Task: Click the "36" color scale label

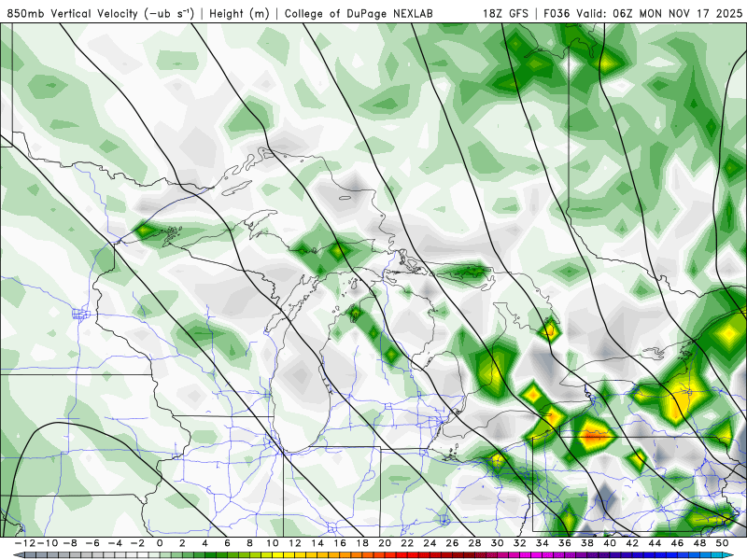Action: 565,543
